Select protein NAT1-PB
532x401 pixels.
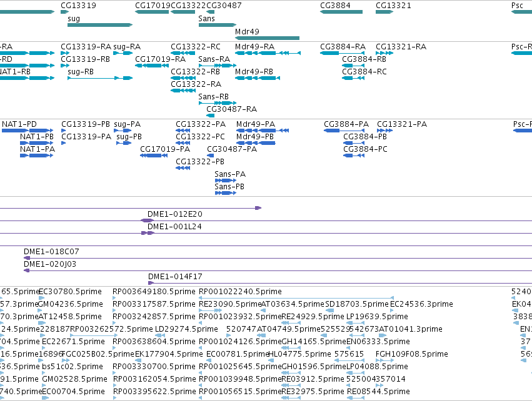tap(37, 143)
